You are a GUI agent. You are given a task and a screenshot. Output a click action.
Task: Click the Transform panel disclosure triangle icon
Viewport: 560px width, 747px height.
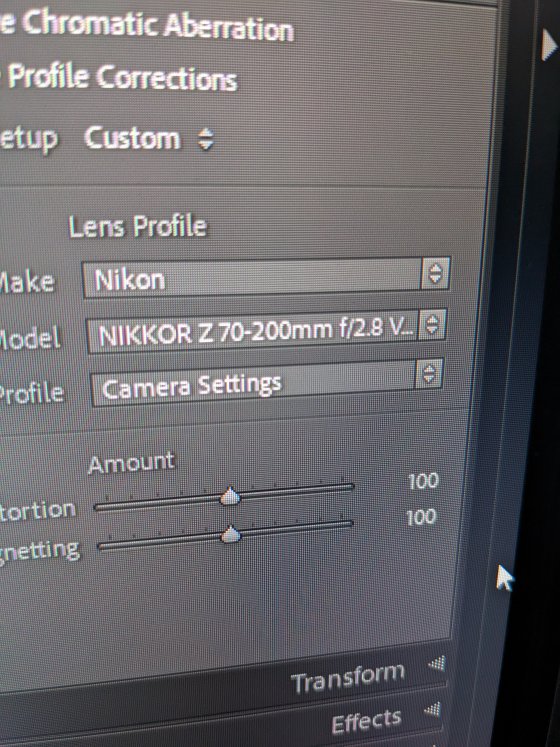[x=437, y=663]
